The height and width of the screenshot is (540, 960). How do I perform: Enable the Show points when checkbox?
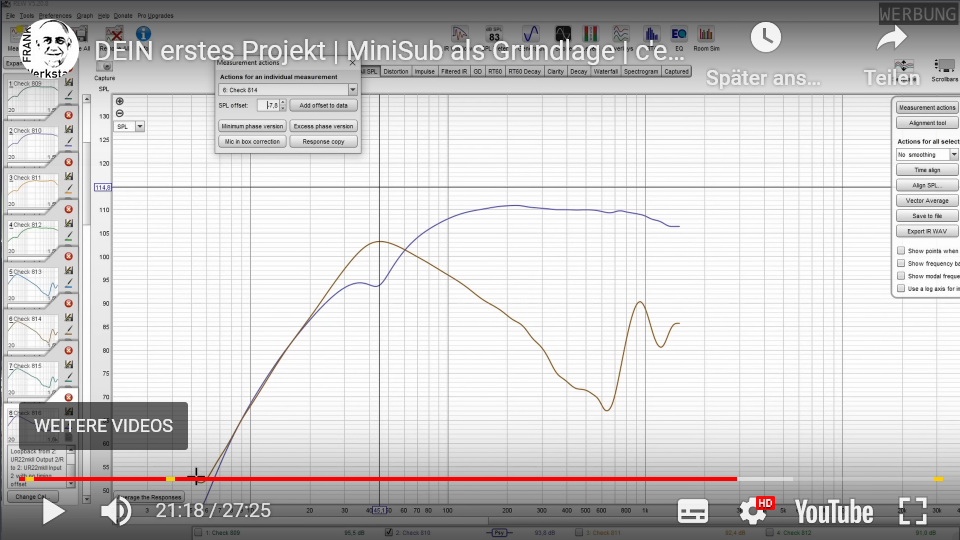(901, 251)
